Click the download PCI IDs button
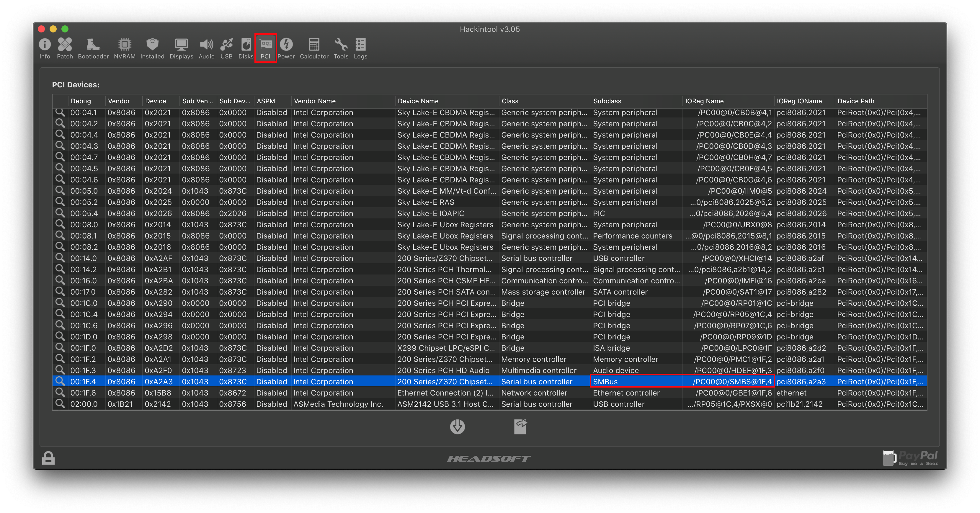This screenshot has height=513, width=980. [457, 427]
